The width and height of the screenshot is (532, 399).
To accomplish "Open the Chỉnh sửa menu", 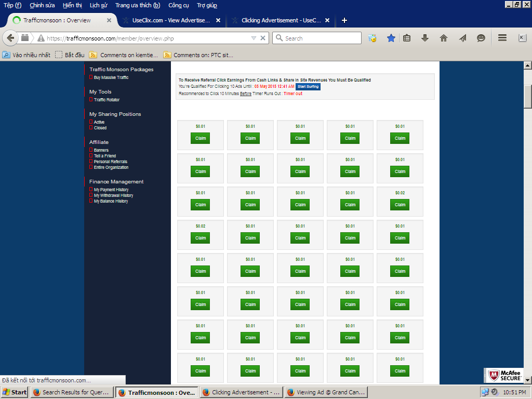I will coord(42,5).
